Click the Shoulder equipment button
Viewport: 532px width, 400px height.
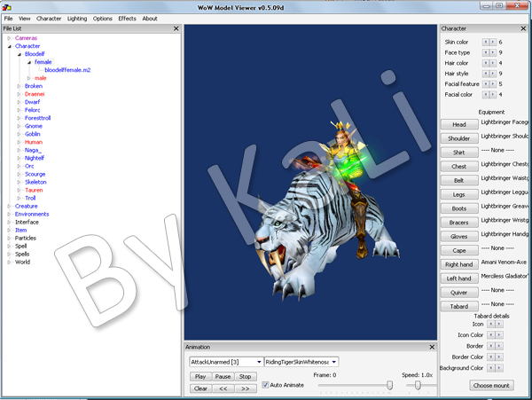click(x=459, y=138)
